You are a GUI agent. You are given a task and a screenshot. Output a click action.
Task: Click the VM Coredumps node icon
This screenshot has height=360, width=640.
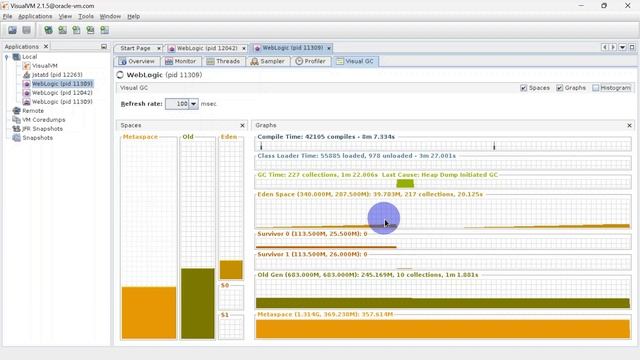point(16,120)
